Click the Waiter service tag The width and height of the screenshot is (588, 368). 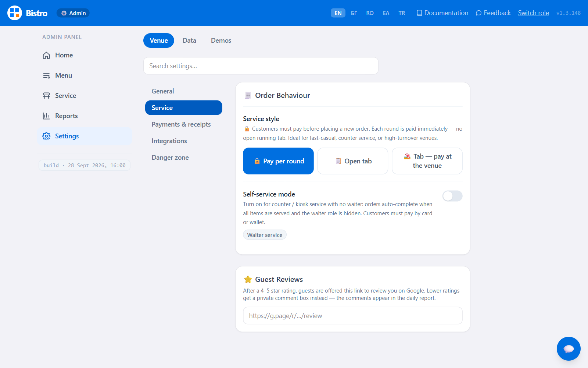pyautogui.click(x=265, y=235)
